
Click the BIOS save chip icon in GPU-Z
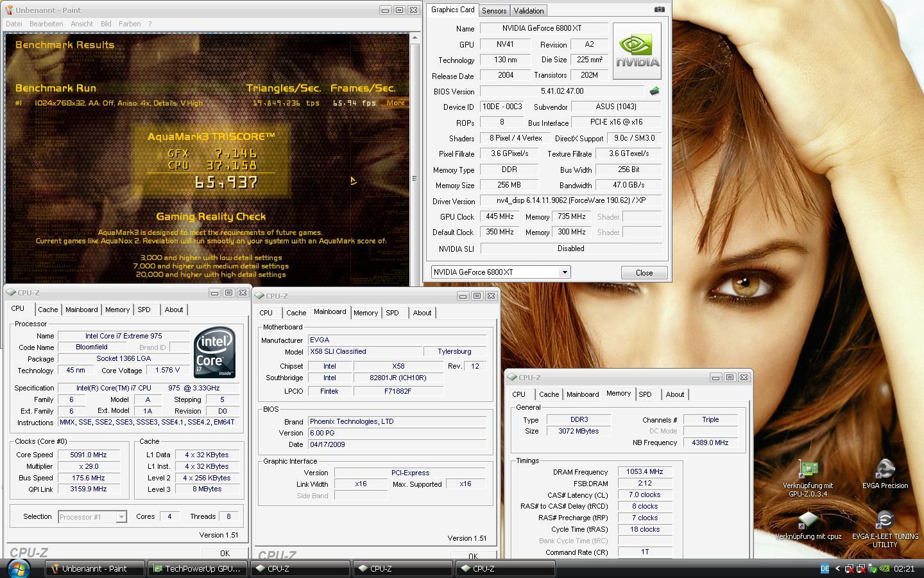click(654, 91)
